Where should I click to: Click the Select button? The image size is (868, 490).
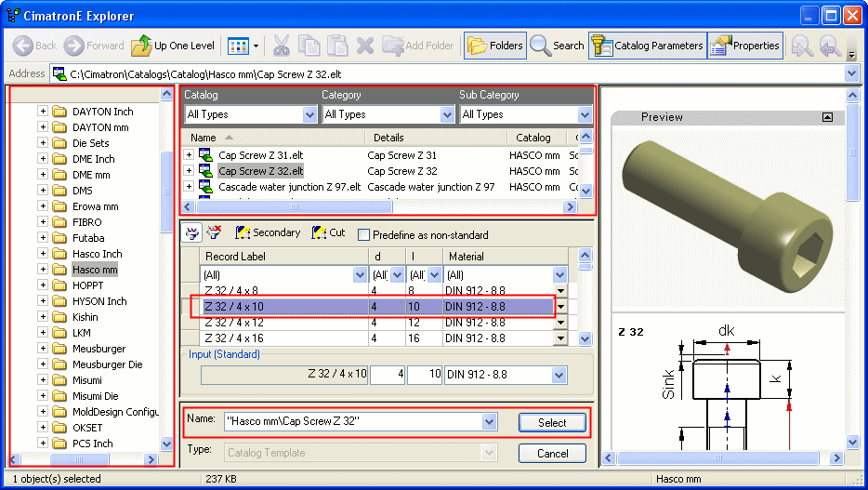(x=552, y=422)
